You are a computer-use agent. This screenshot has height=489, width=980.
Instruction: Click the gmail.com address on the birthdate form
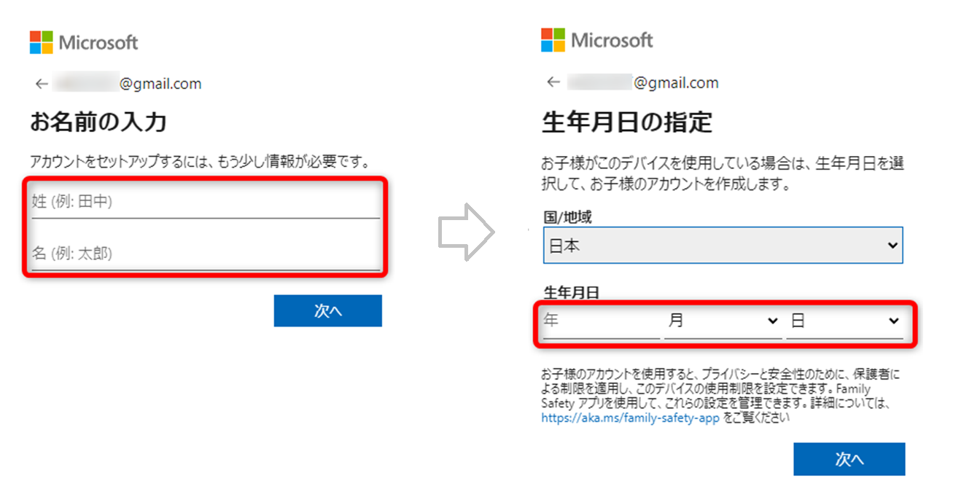(x=675, y=82)
